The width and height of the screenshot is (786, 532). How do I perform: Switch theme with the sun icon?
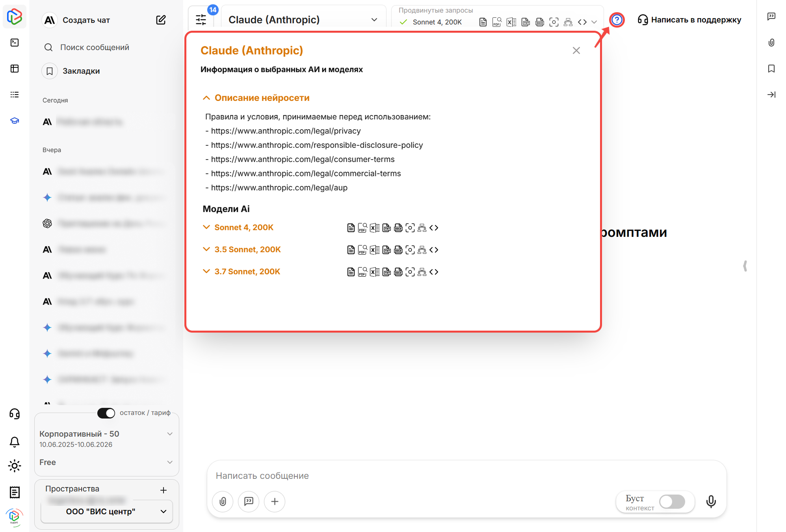point(15,466)
